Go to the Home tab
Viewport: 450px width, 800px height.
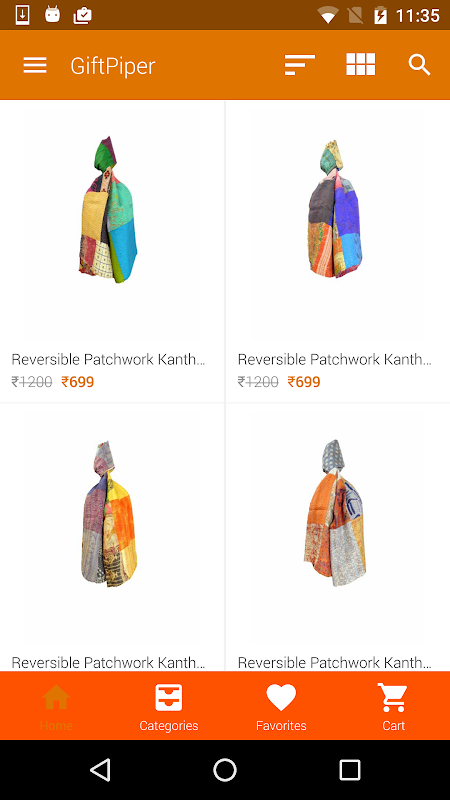(x=56, y=707)
